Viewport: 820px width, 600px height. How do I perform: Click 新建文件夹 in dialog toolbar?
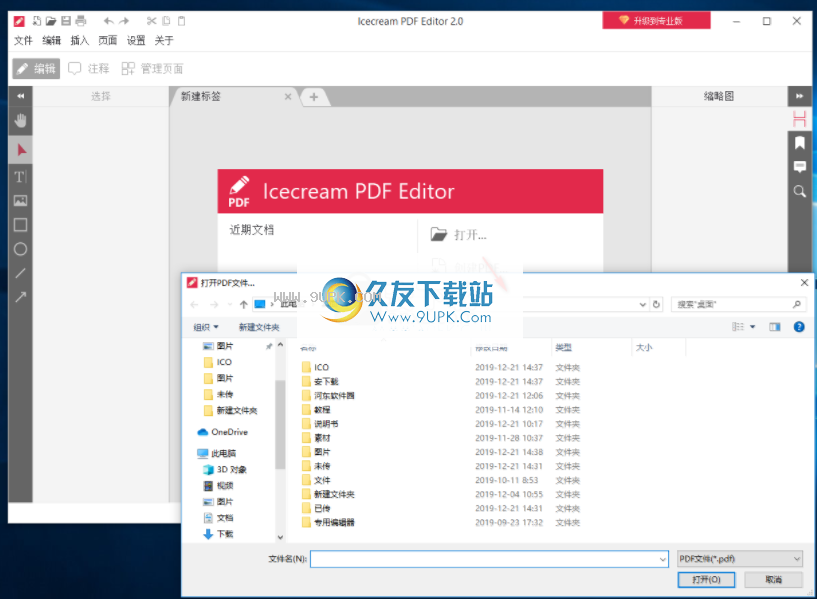pyautogui.click(x=259, y=327)
